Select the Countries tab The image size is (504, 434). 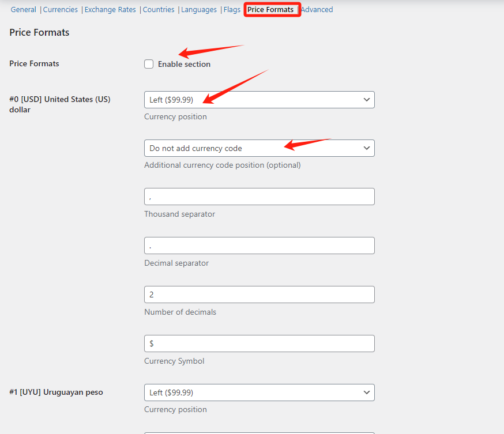click(x=159, y=10)
